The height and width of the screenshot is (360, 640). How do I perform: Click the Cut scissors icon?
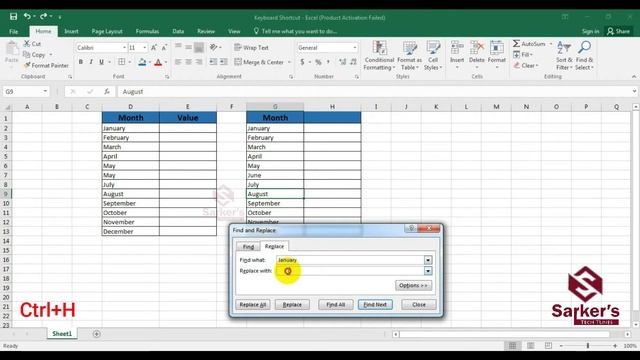(27, 43)
